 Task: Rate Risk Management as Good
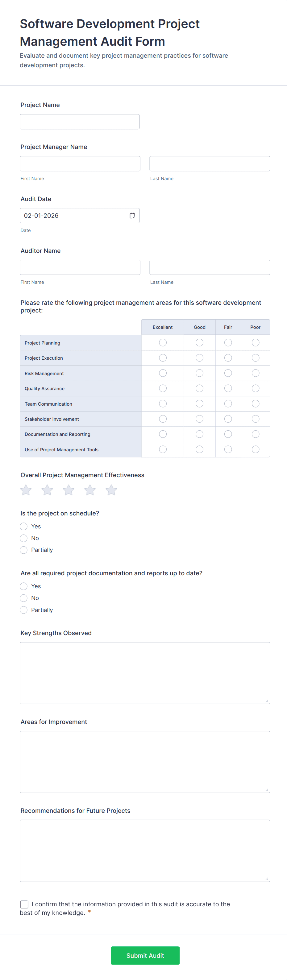pos(199,373)
